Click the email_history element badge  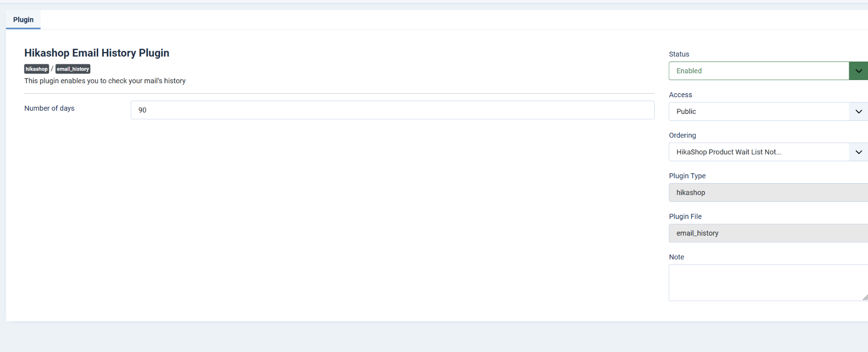click(x=73, y=69)
